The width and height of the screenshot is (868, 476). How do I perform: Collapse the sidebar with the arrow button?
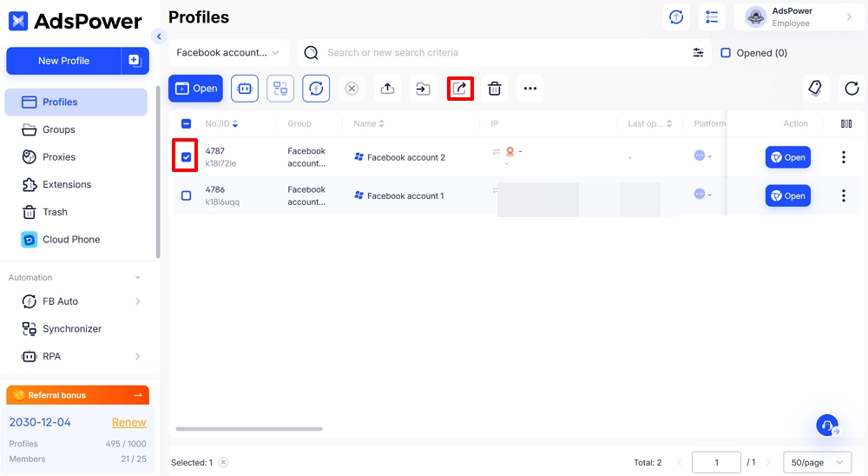point(159,36)
